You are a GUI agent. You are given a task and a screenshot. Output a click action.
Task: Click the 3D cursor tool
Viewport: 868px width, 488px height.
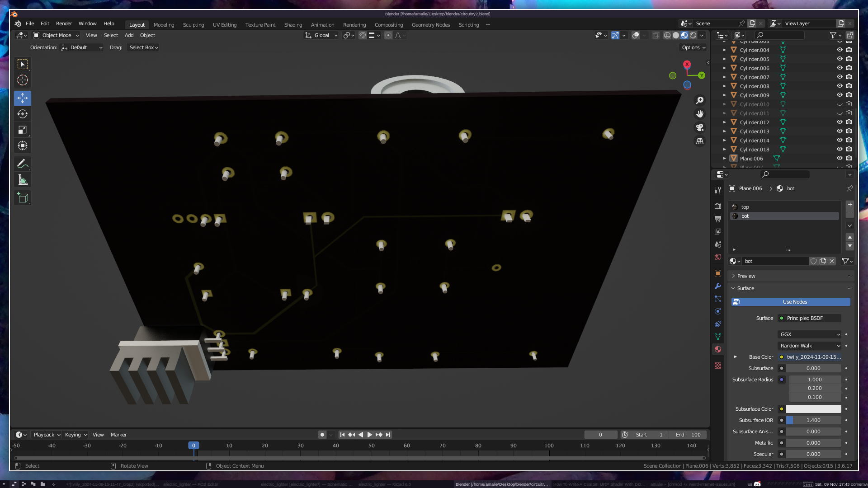point(23,80)
